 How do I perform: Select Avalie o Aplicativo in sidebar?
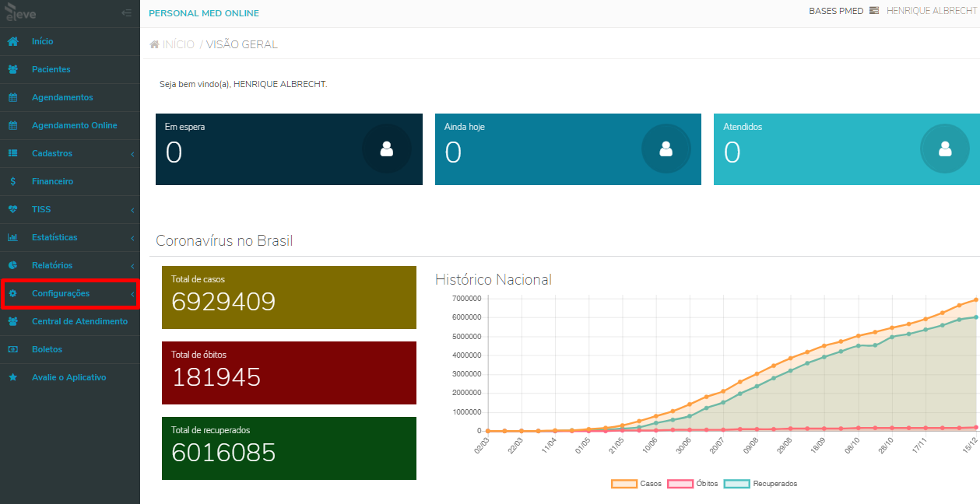70,377
